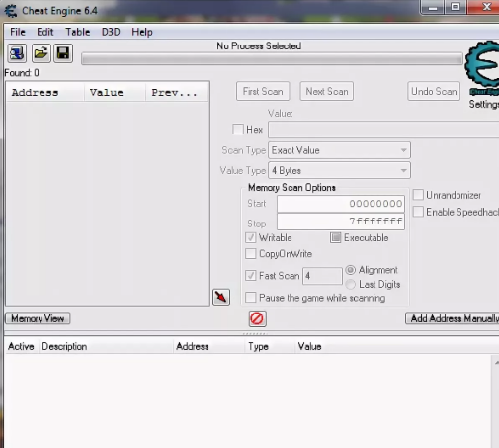Image resolution: width=499 pixels, height=448 pixels.
Task: Open the Value Type dropdown
Action: 339,170
